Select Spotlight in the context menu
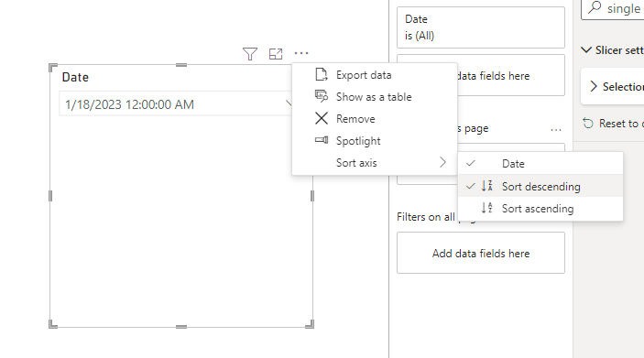Viewport: 644px width, 358px height. [375, 141]
